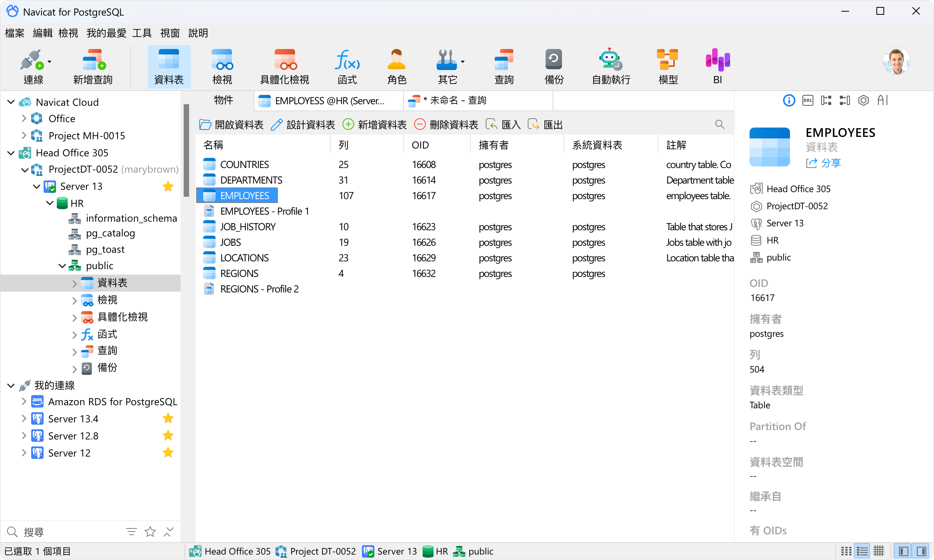Open the View toolbar icon

point(222,67)
